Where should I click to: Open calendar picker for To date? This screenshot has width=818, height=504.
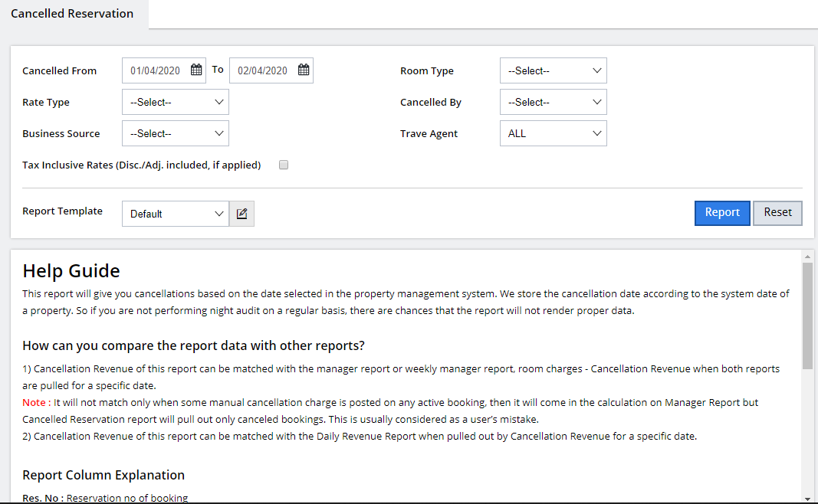pos(304,70)
